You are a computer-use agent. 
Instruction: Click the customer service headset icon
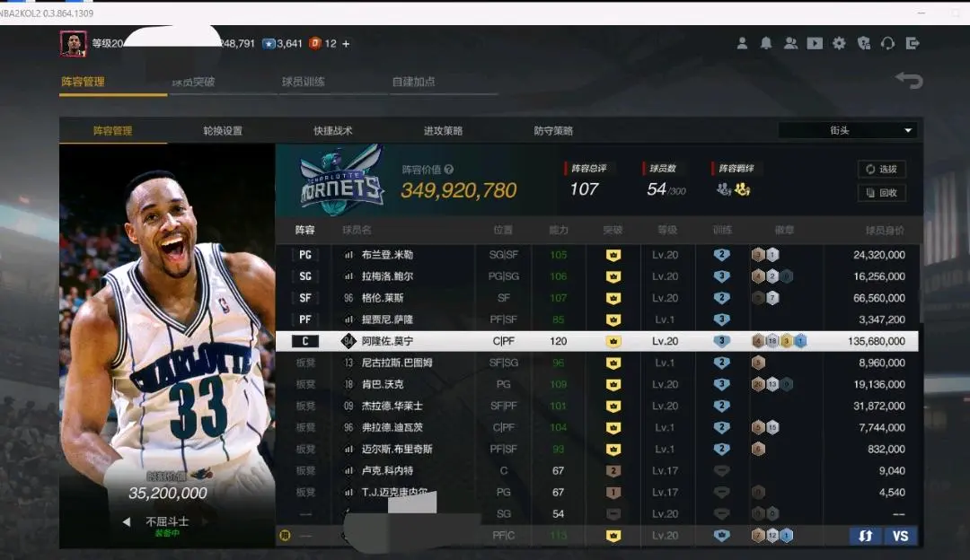[888, 43]
